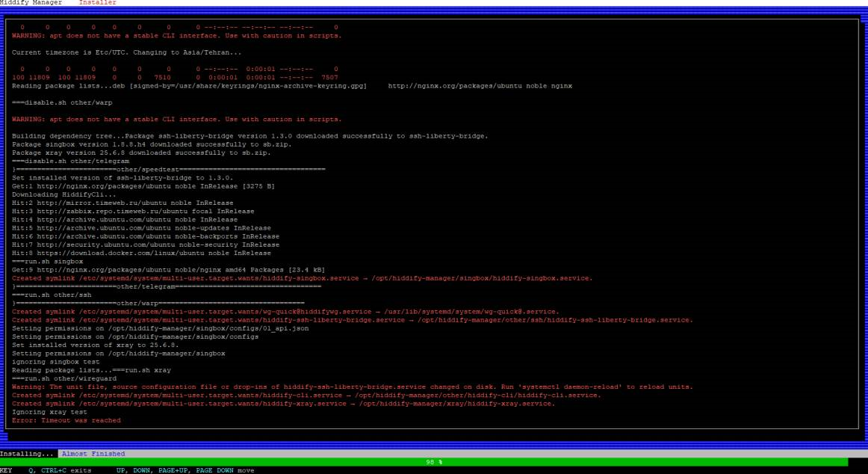Click the 'Current timezone is Etc/UTC' line
This screenshot has width=868, height=474.
pos(127,52)
